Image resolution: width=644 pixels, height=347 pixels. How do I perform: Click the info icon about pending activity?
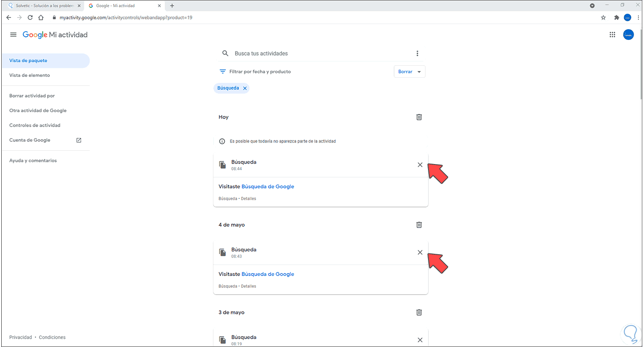click(x=222, y=141)
